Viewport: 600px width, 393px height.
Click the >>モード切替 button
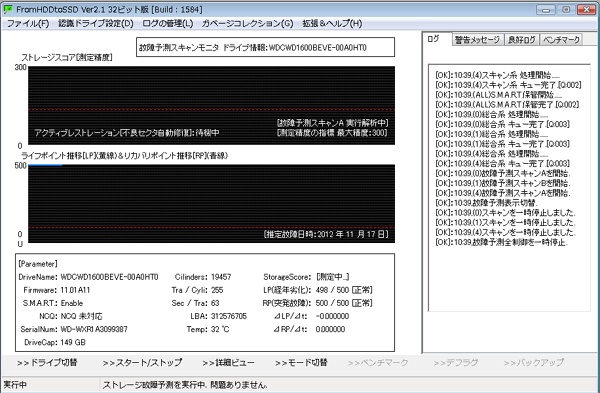pyautogui.click(x=302, y=362)
